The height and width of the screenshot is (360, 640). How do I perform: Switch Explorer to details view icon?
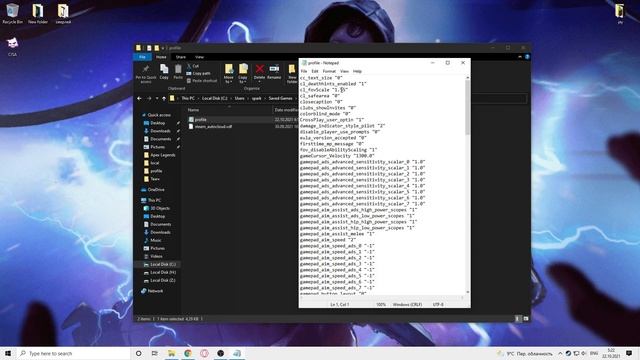[x=518, y=319]
